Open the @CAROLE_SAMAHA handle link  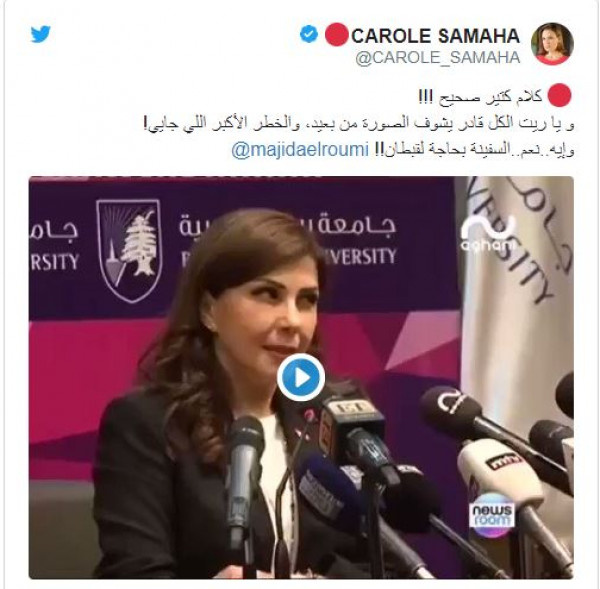(x=438, y=58)
